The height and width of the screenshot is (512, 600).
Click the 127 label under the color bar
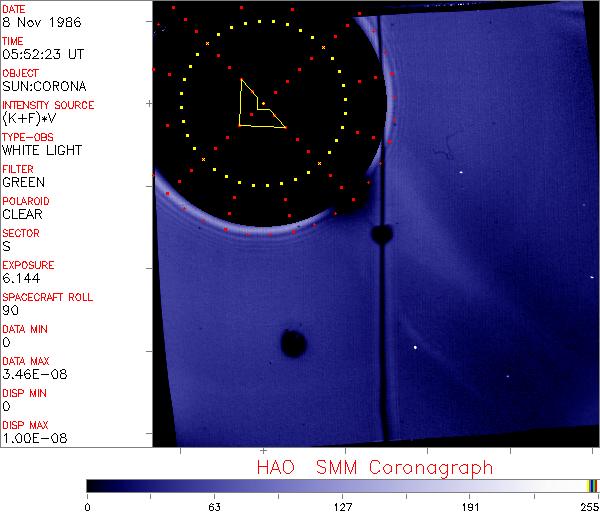pyautogui.click(x=342, y=506)
